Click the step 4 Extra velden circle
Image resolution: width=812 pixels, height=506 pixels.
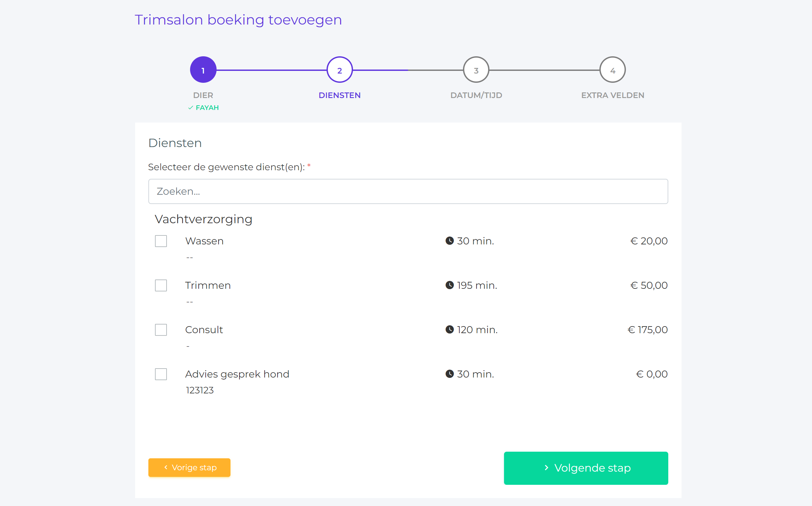click(x=613, y=70)
